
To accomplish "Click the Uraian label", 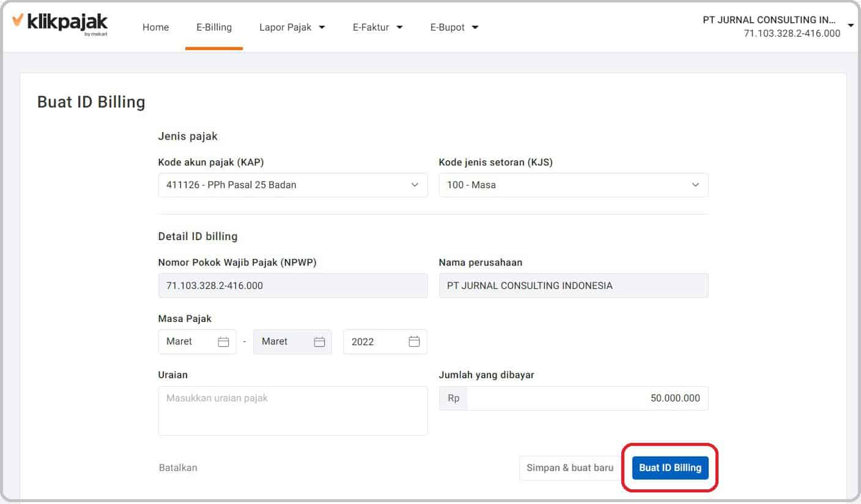I will point(172,374).
